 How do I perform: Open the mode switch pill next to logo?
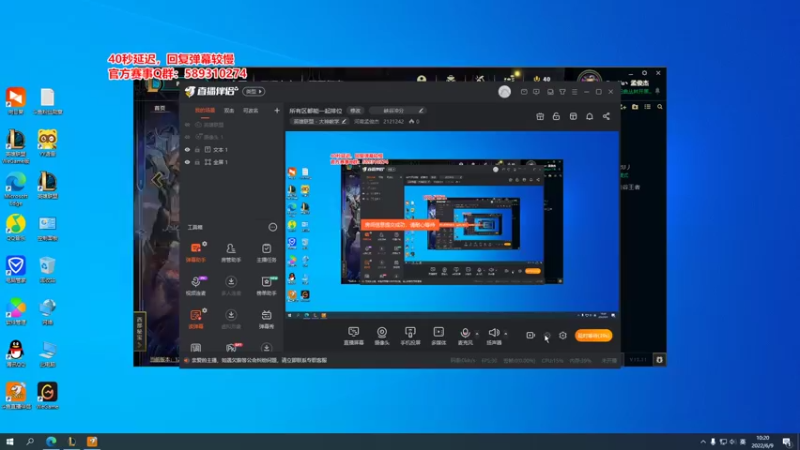pyautogui.click(x=254, y=91)
